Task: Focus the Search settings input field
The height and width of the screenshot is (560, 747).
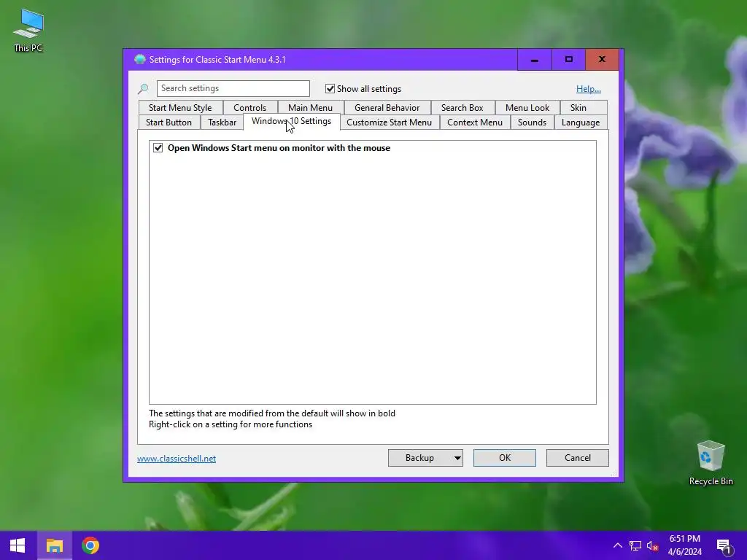Action: pyautogui.click(x=233, y=88)
